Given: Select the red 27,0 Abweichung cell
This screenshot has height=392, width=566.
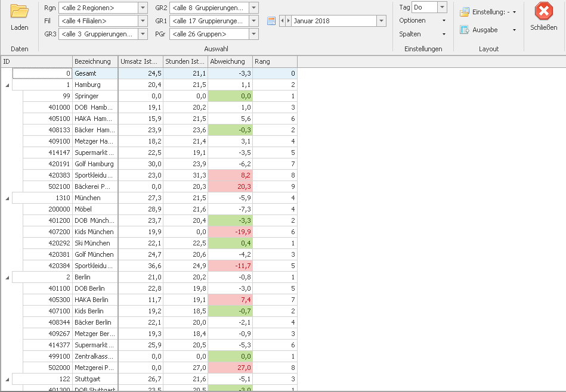Looking at the screenshot, I should point(230,368).
